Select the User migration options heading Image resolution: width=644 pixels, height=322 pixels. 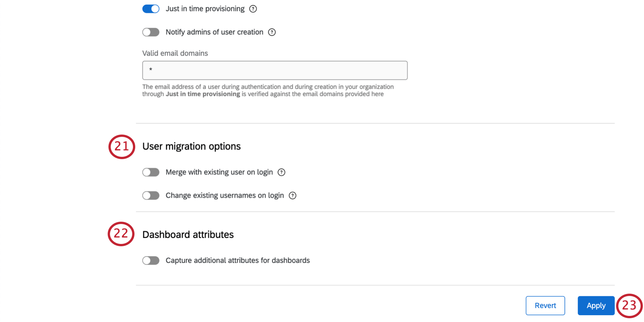click(191, 146)
